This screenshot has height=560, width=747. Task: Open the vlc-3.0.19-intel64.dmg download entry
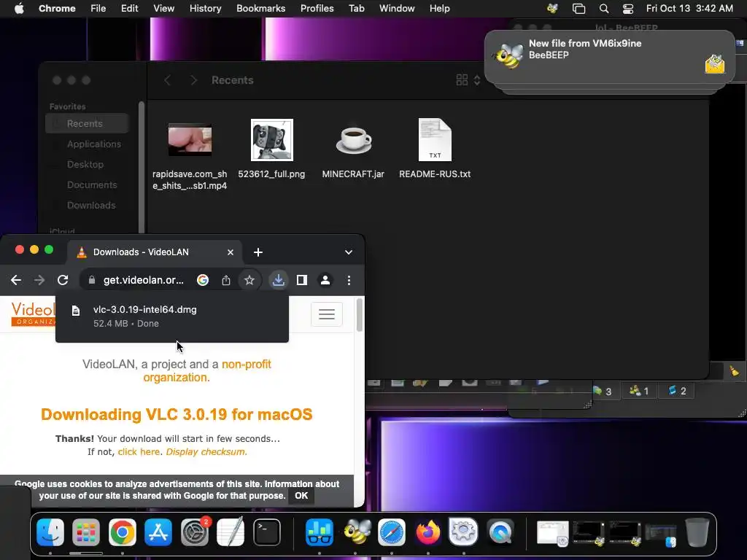pos(172,316)
